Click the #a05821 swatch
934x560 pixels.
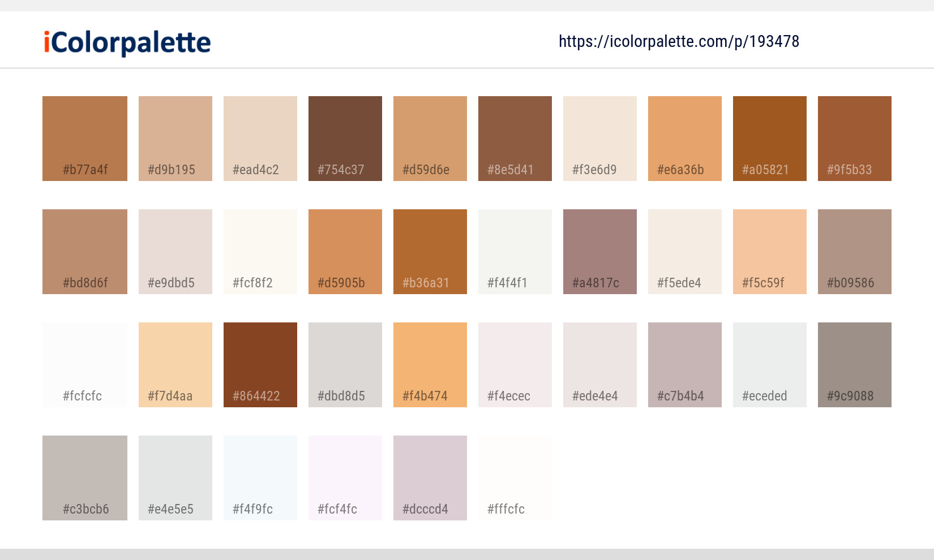coord(769,138)
